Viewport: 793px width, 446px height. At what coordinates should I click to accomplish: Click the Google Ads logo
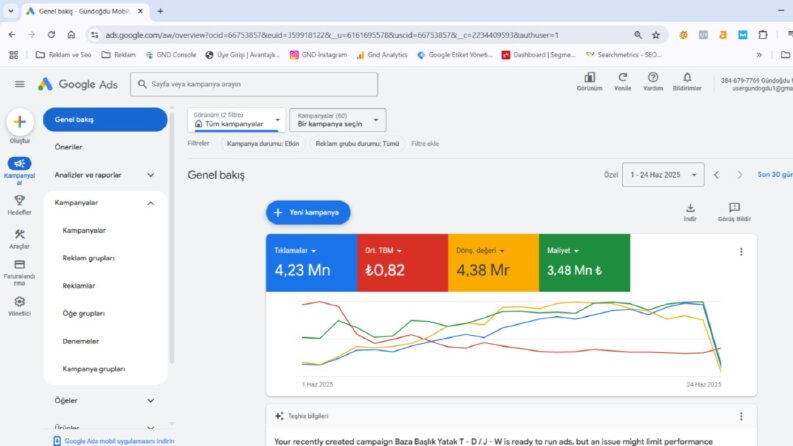click(78, 84)
